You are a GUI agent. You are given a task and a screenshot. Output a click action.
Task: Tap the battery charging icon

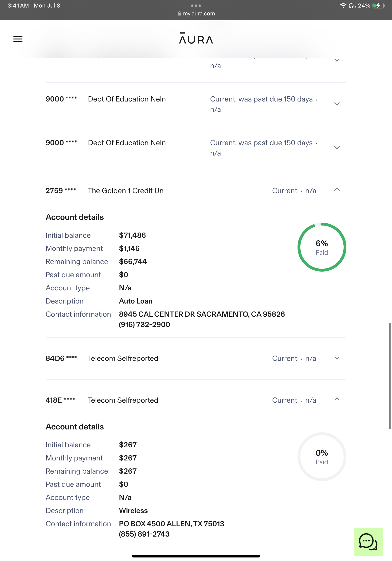(379, 6)
